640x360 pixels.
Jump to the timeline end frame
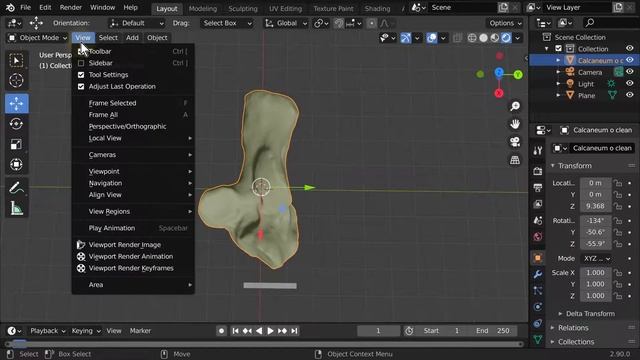294,331
